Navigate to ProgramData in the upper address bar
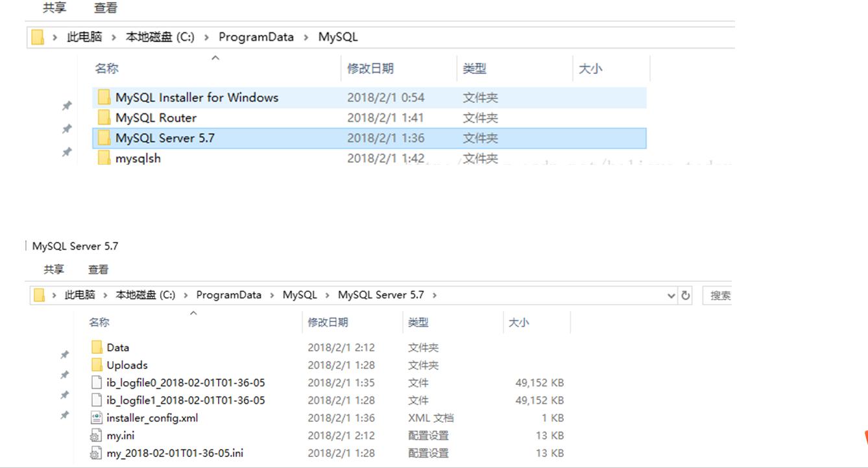This screenshot has width=868, height=468. pyautogui.click(x=256, y=37)
